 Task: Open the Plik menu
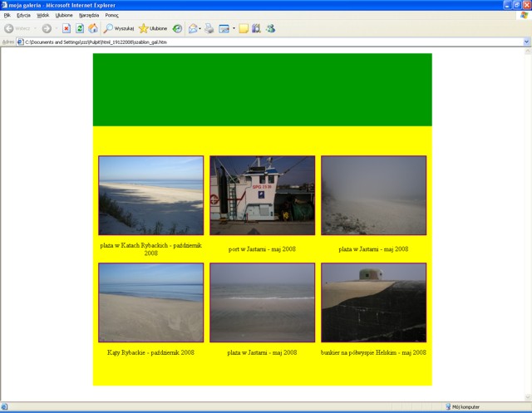point(7,15)
